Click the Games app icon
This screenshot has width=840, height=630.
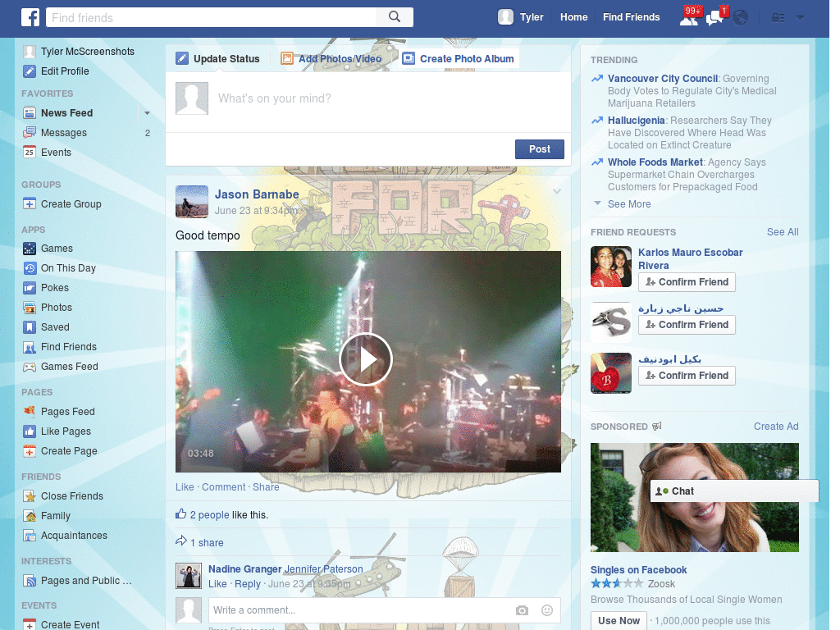(30, 249)
